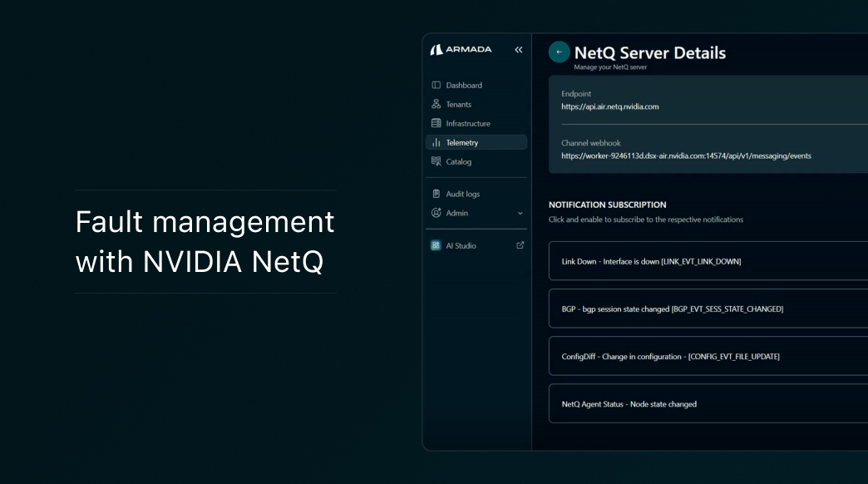Open the Dashboard menu item
This screenshot has width=868, height=484.
click(476, 86)
